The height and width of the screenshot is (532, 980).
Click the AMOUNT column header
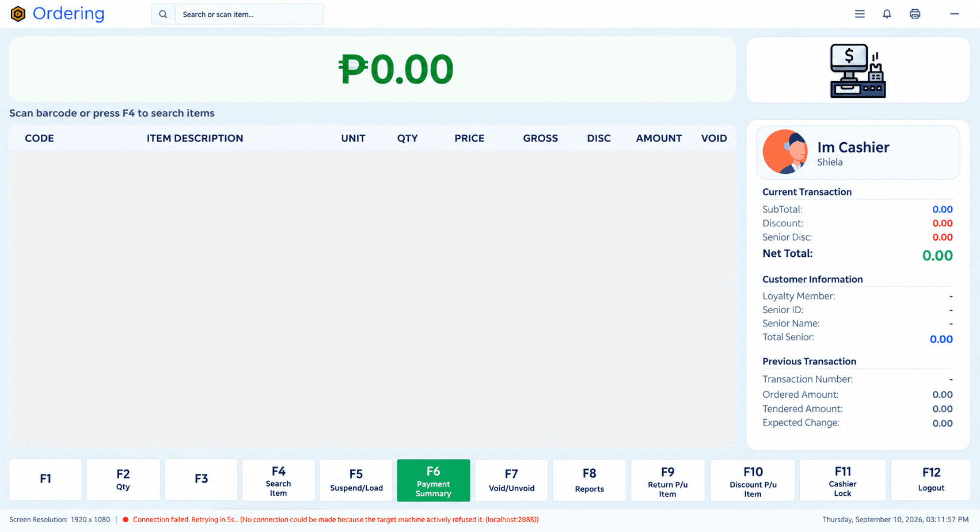[x=659, y=138]
